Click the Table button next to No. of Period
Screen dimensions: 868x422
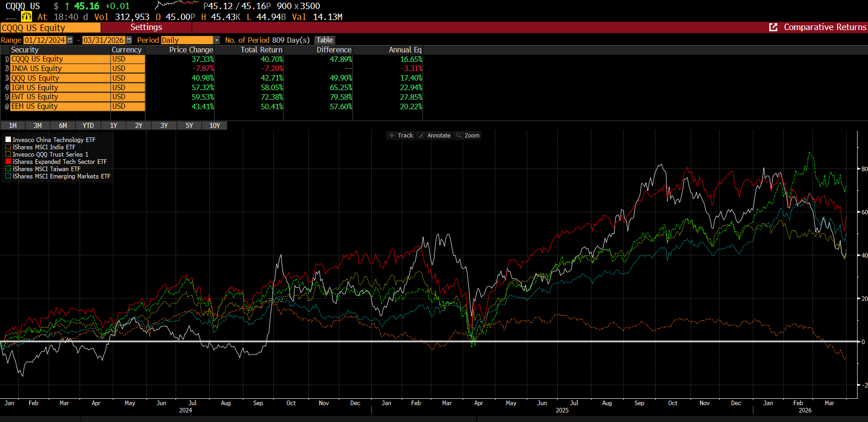(324, 40)
